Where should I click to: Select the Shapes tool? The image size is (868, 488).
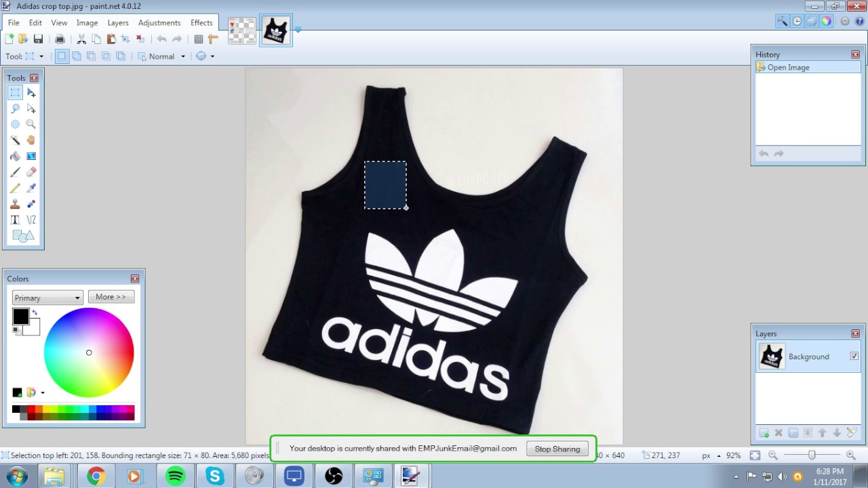pos(23,236)
